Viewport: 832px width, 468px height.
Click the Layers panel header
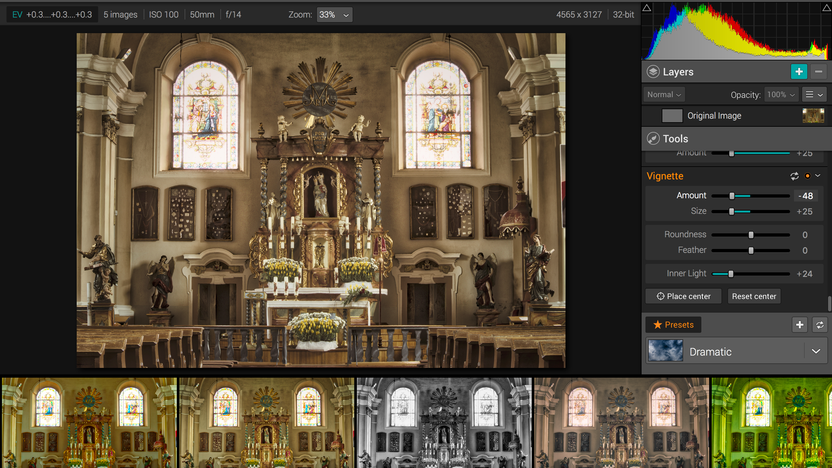click(735, 72)
